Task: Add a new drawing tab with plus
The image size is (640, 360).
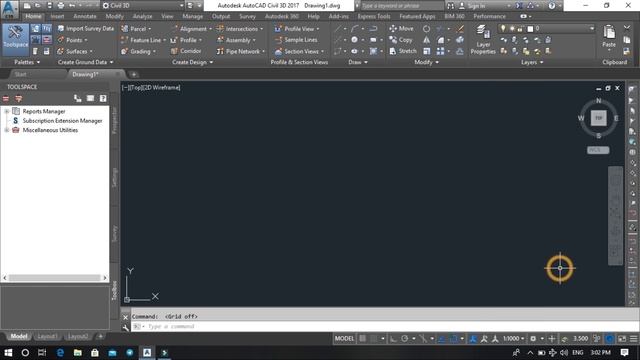Action: [133, 74]
